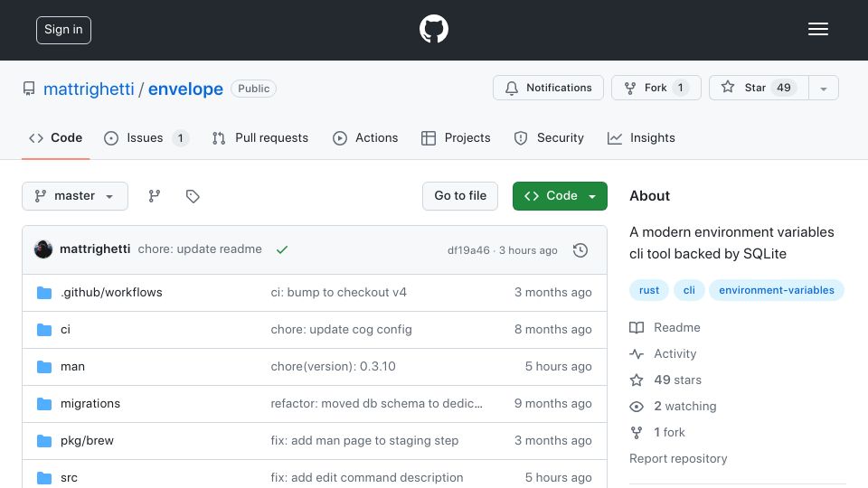Open 'fix: add edit command description' commit
Screen dimensions: 868x488
pos(367,477)
